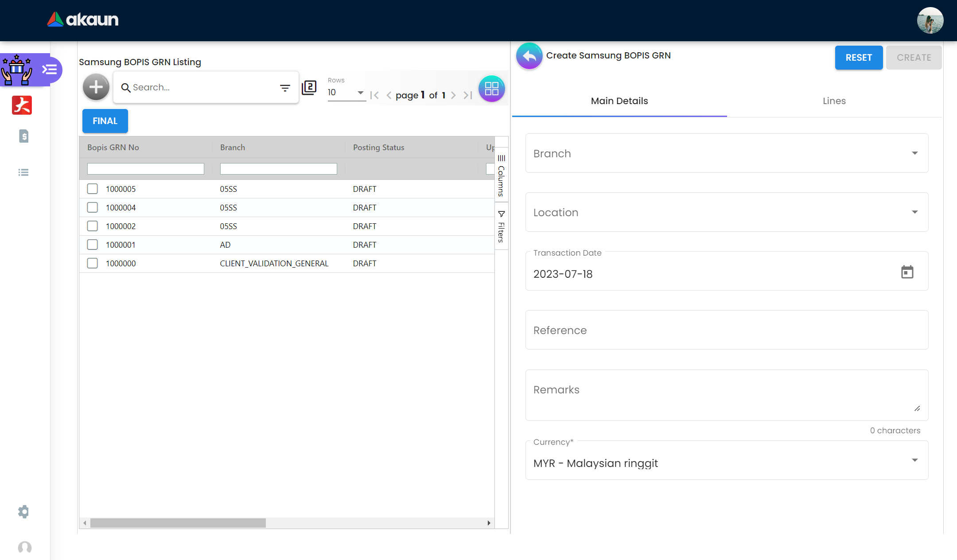Click the back arrow beside Create Samsung BOPIS GRN
The width and height of the screenshot is (957, 560).
(529, 56)
